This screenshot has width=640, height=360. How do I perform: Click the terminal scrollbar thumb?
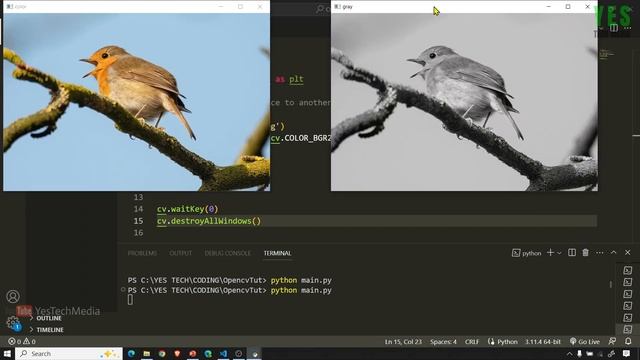click(x=611, y=284)
